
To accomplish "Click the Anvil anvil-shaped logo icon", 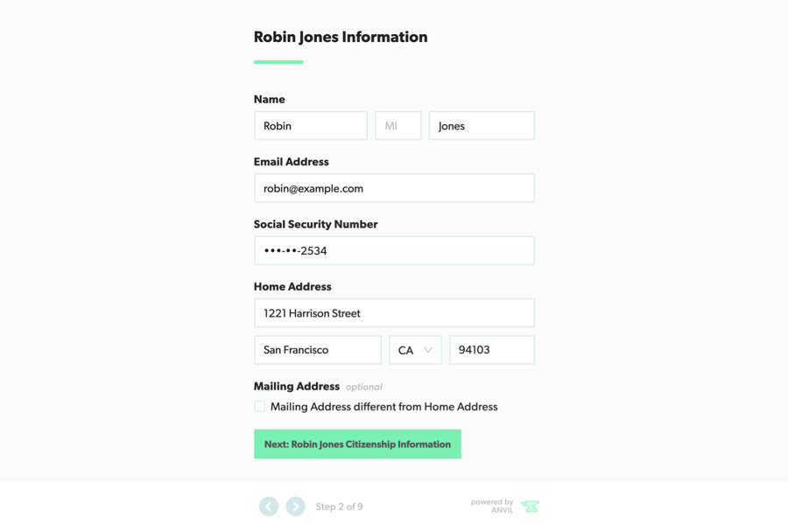I will click(x=530, y=506).
